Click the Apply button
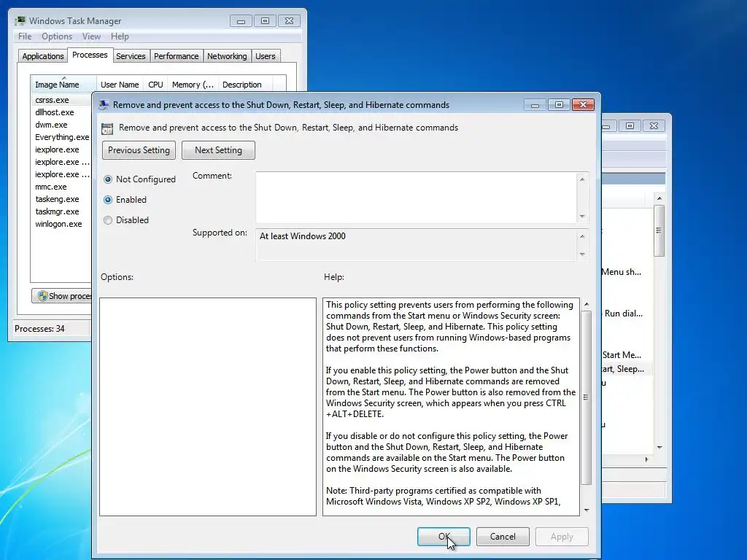The width and height of the screenshot is (747, 560). tap(562, 537)
